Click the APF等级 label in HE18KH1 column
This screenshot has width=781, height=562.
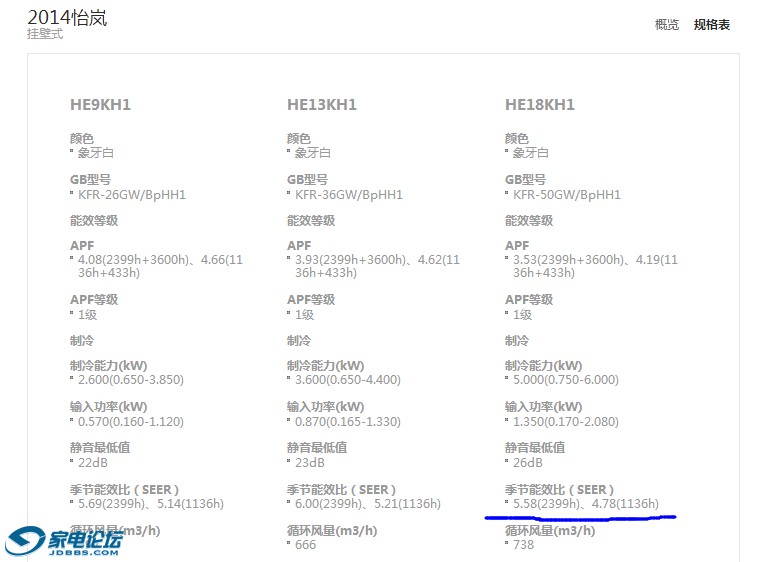click(529, 299)
